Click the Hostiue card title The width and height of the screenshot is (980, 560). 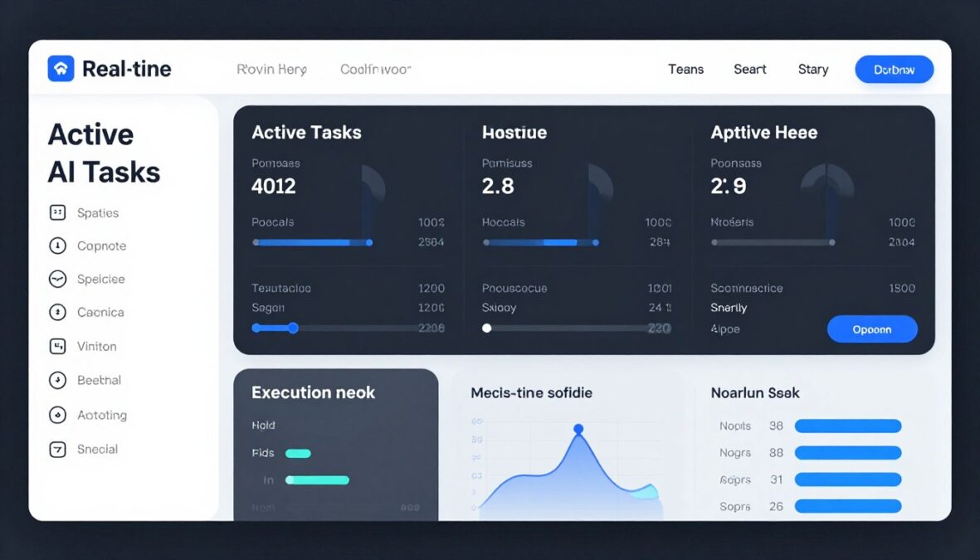coord(514,133)
